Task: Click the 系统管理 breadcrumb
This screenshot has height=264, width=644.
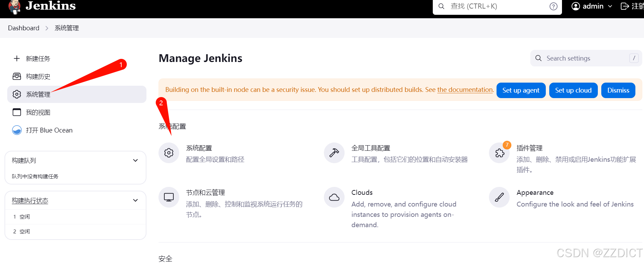Action: [x=67, y=28]
